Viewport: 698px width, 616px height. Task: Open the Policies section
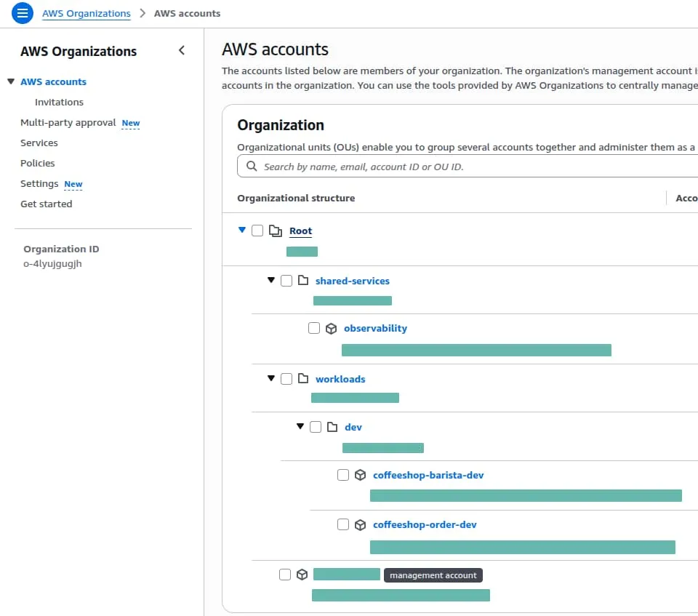pyautogui.click(x=38, y=163)
